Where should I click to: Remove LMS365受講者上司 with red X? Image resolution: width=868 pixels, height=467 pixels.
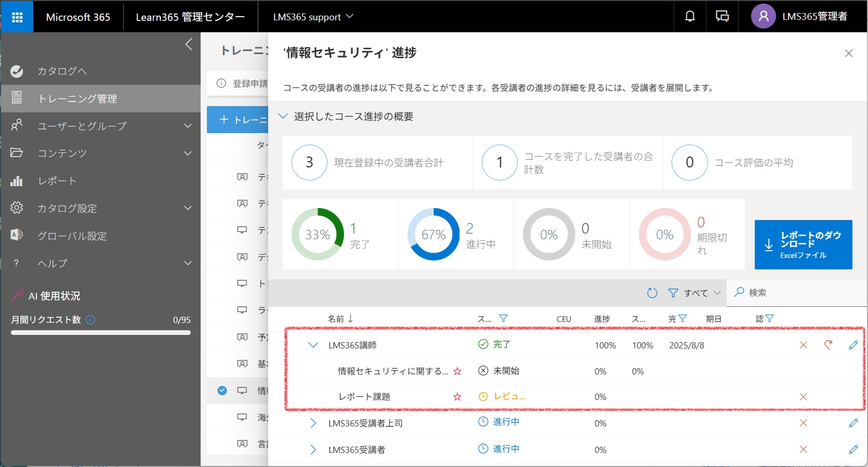coord(803,423)
